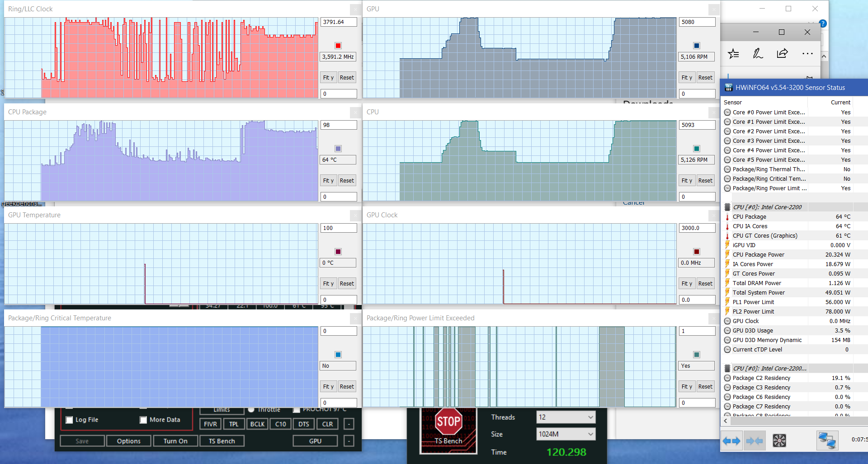
Task: Click purple color swatch in CPU Package panel
Action: pyautogui.click(x=338, y=149)
